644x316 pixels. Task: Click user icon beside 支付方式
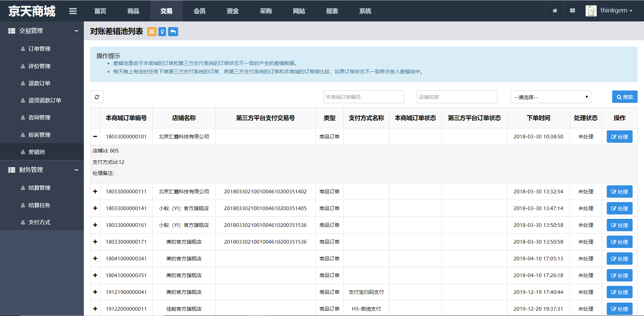point(23,223)
